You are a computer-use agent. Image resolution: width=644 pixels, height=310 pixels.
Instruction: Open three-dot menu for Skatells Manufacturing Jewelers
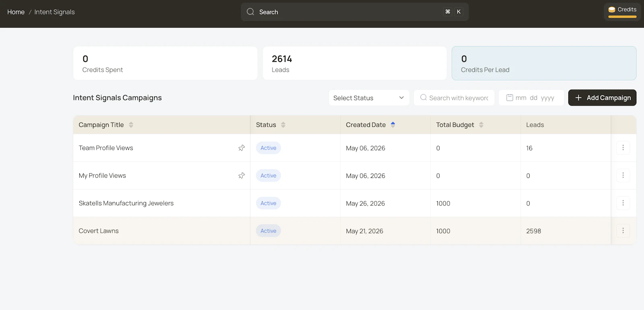623,203
